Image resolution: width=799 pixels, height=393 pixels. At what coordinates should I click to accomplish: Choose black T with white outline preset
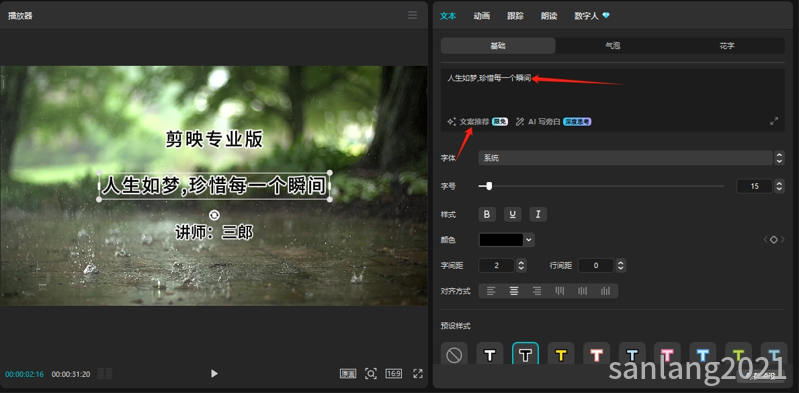click(525, 355)
